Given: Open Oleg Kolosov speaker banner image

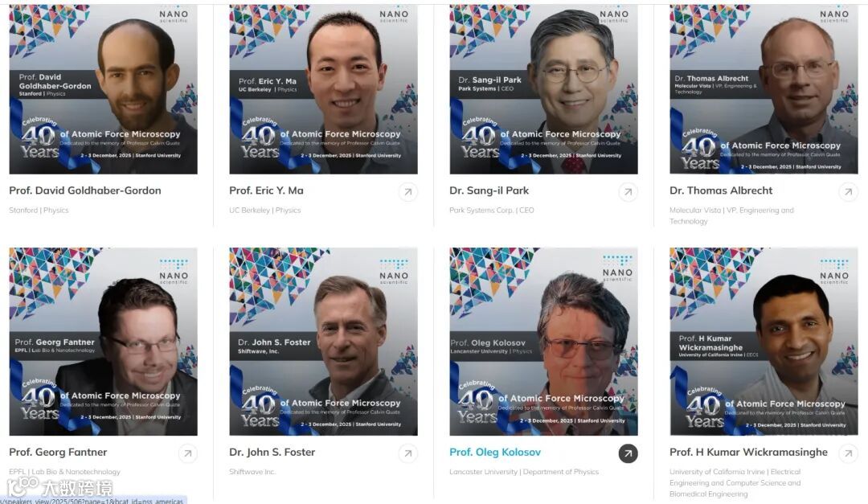Looking at the screenshot, I should 543,341.
